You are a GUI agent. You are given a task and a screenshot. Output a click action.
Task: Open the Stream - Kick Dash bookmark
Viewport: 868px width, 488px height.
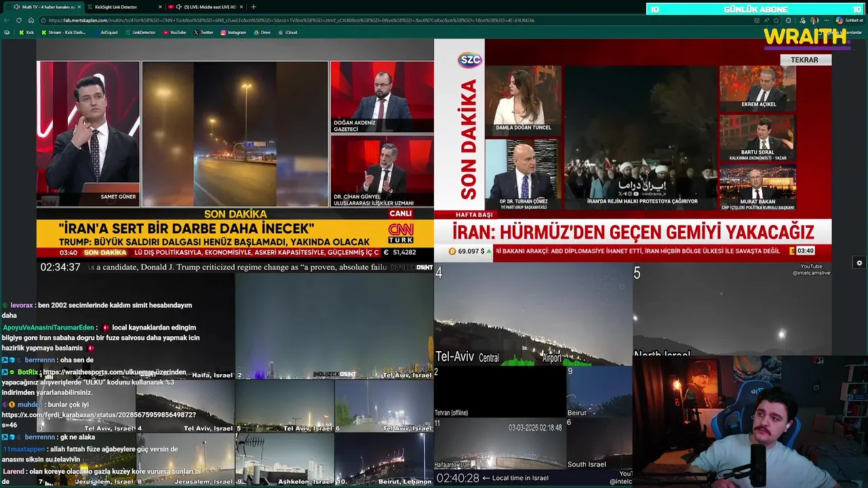tap(63, 33)
